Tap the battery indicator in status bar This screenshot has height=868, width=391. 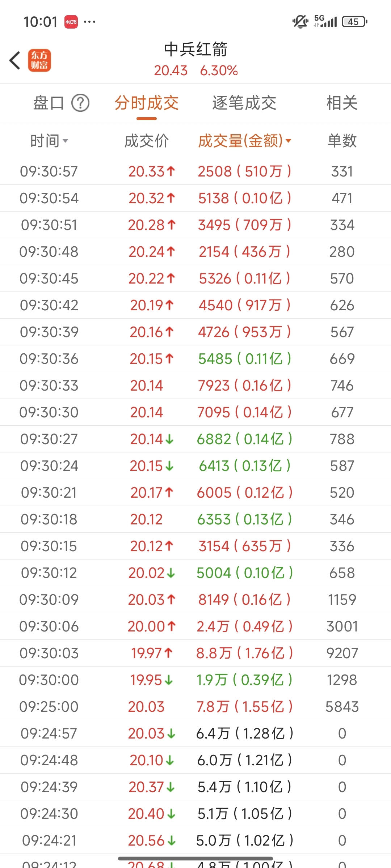click(x=354, y=22)
